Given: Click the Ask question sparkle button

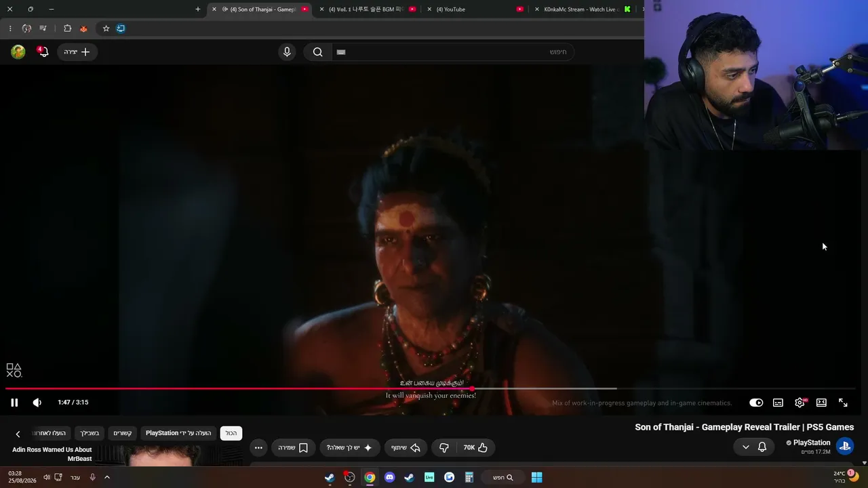Looking at the screenshot, I should (x=350, y=447).
